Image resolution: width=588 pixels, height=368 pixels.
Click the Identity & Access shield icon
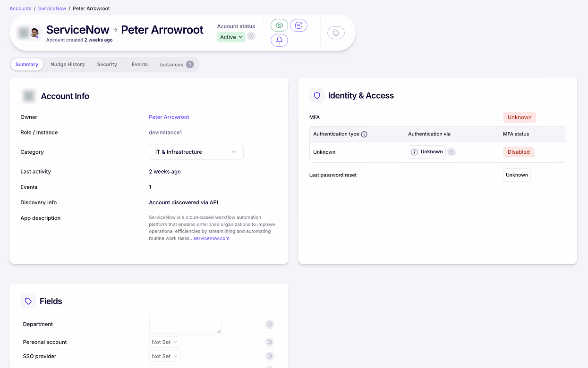317,95
